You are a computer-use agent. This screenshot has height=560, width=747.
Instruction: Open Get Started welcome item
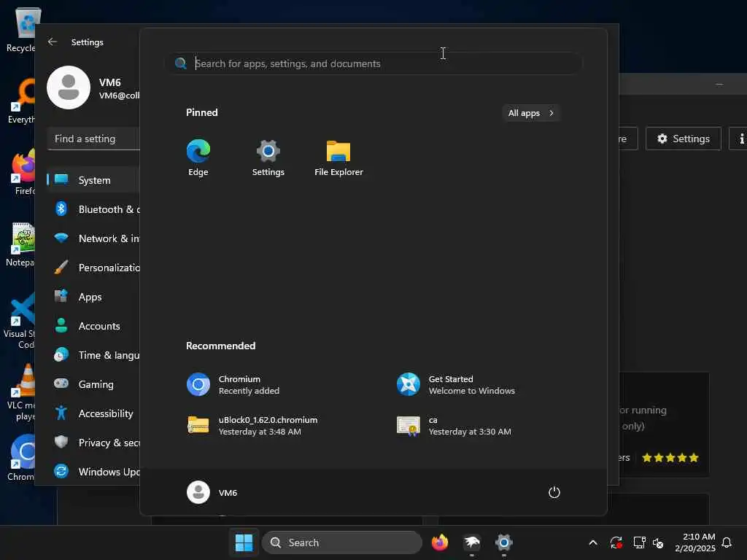coord(457,385)
